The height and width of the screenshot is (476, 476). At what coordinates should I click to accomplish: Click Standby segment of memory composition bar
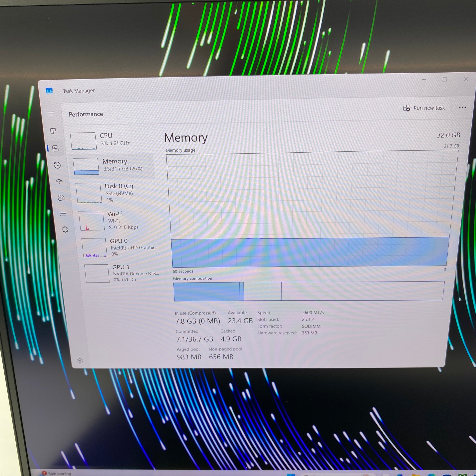coord(262,291)
